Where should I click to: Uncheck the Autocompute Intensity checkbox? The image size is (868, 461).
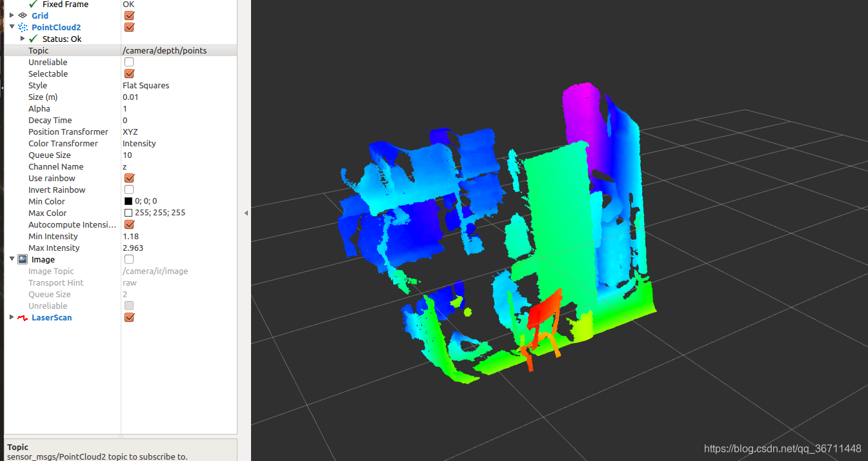[x=129, y=224]
